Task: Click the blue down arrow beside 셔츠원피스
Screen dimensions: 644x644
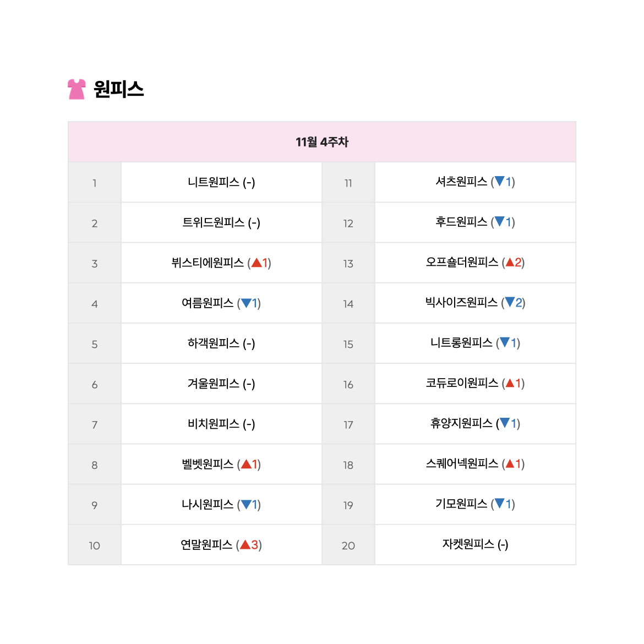Action: click(x=500, y=181)
